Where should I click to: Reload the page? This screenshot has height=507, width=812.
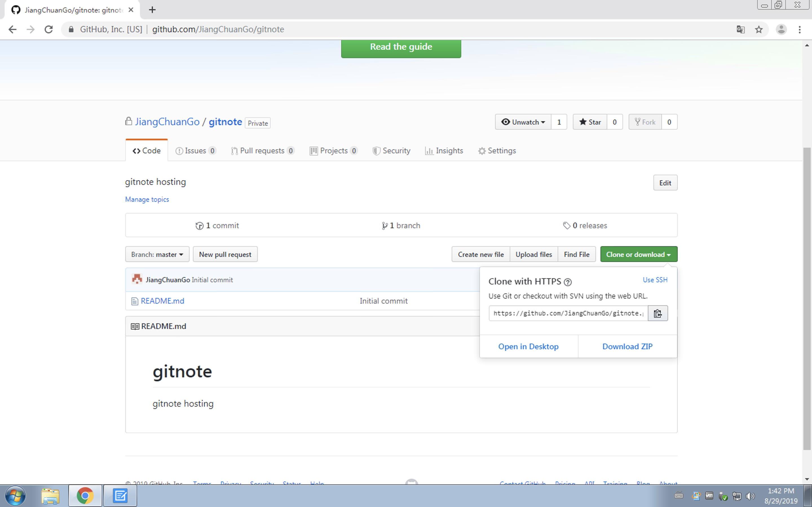pyautogui.click(x=49, y=30)
